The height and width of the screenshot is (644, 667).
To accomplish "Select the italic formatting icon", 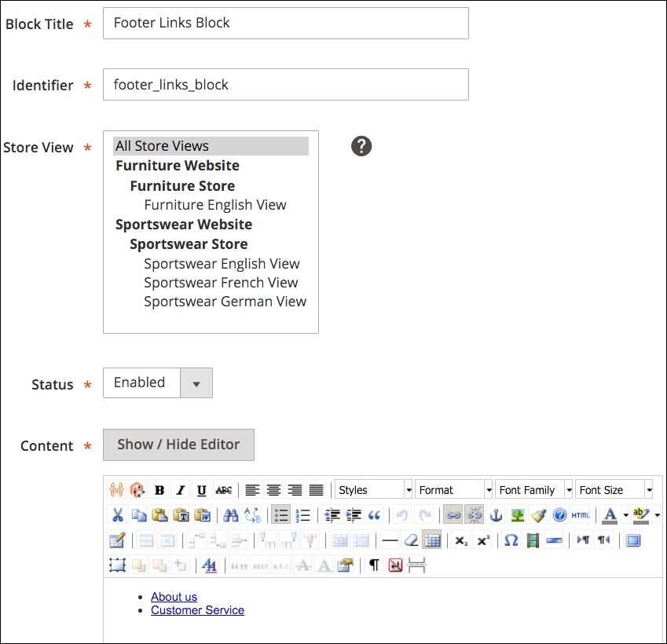I will [x=180, y=489].
